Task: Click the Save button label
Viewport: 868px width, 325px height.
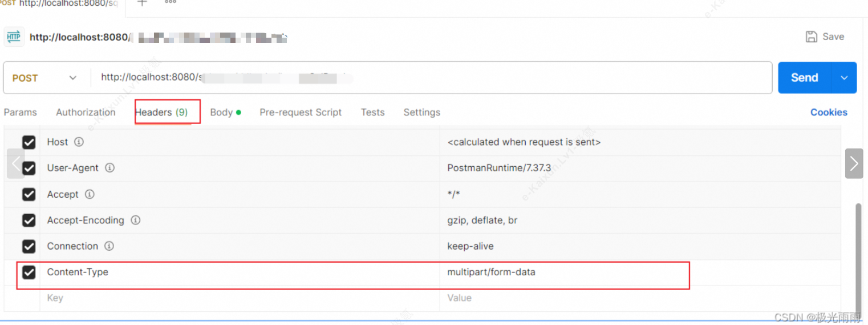Action: [x=833, y=37]
